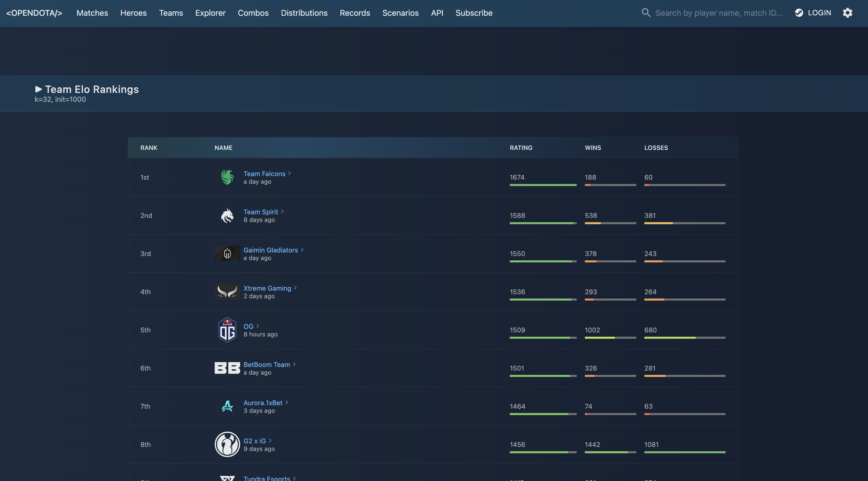Viewport: 868px width, 481px height.
Task: Click the Aurora.1xBet logo
Action: click(x=227, y=406)
